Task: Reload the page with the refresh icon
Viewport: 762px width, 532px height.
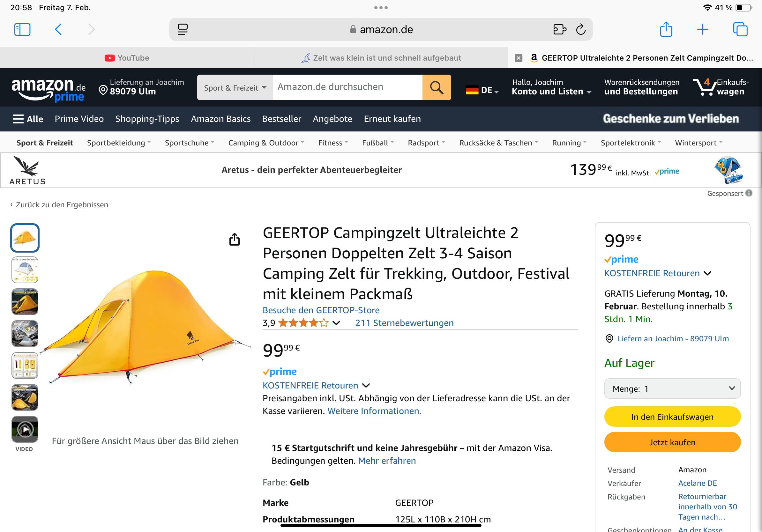Action: 581,30
